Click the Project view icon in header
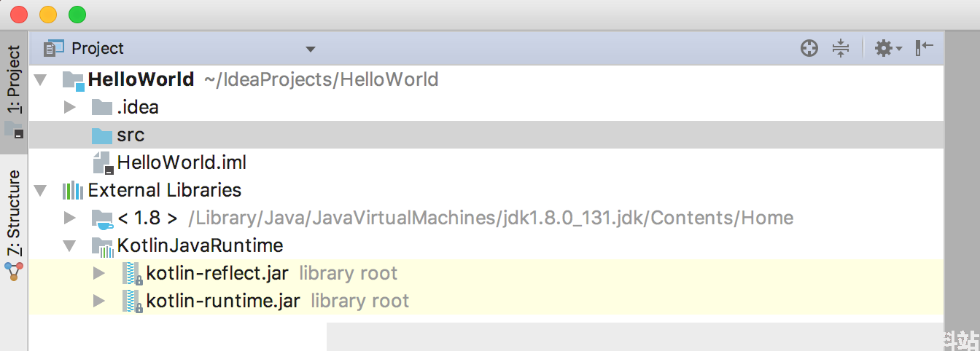The height and width of the screenshot is (351, 980). click(x=54, y=49)
